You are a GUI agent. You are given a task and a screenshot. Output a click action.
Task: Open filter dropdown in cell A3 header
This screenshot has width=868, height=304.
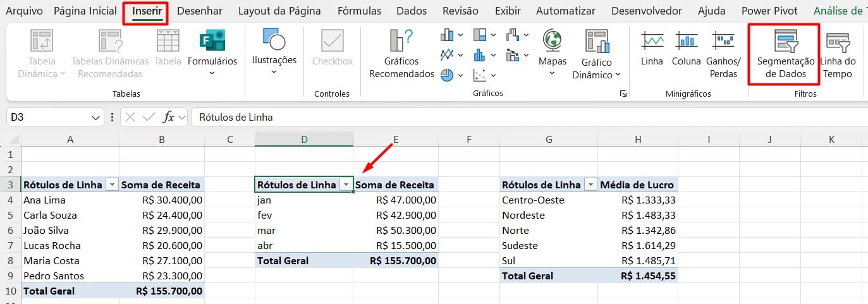click(112, 185)
